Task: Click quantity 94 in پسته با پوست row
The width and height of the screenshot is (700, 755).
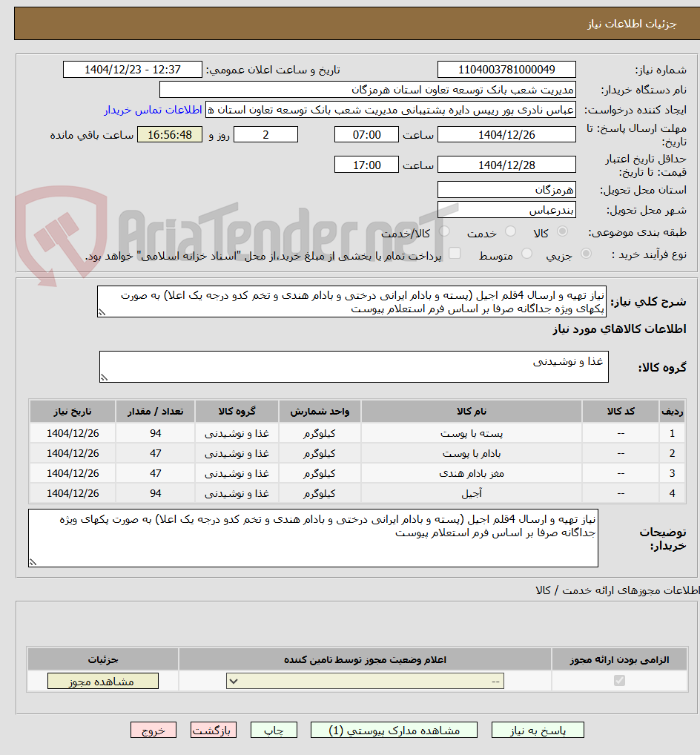Action: [155, 433]
